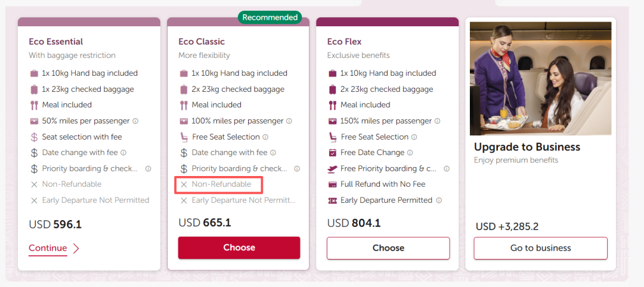Click the seat icon in Eco Classic card
The width and height of the screenshot is (644, 287).
184,137
